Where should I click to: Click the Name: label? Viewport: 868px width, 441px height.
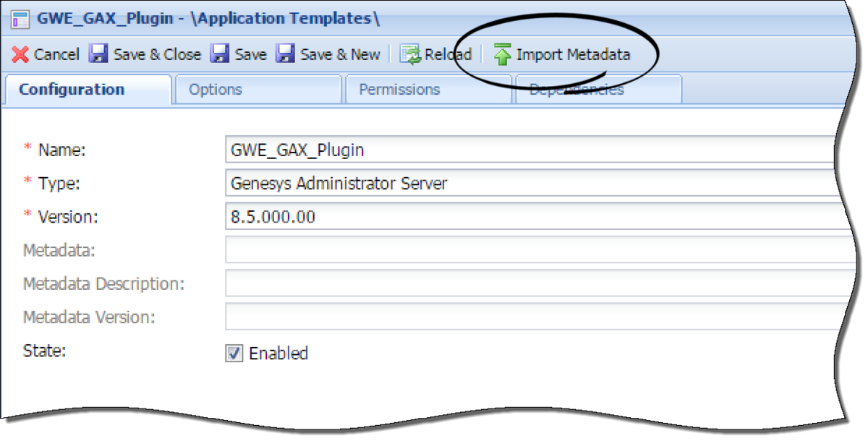61,150
